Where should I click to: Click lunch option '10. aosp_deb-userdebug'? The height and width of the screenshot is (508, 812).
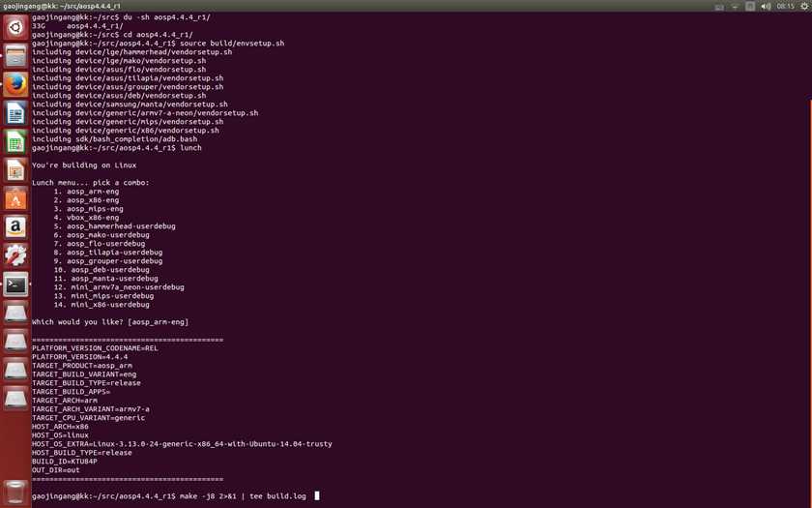point(101,270)
